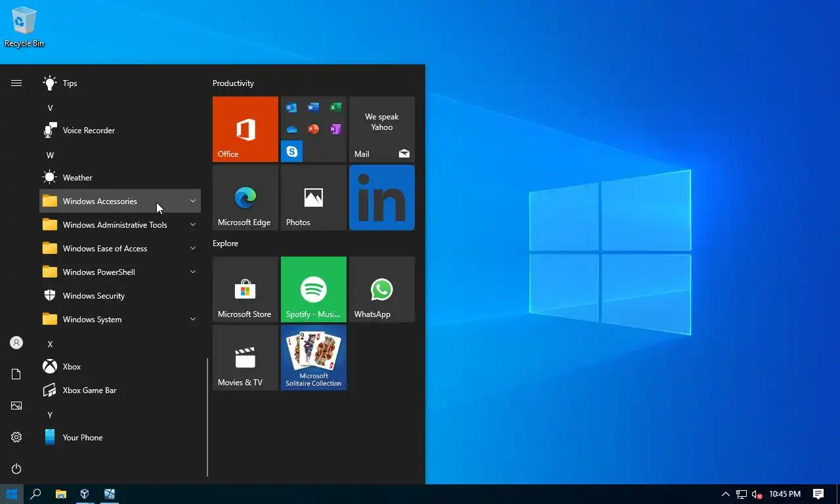The image size is (840, 504).
Task: Open the Your Phone app
Action: point(120,438)
